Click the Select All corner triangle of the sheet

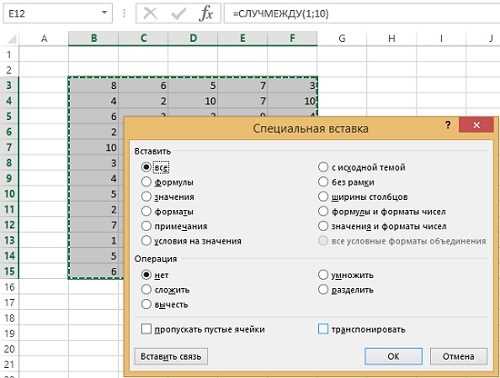(11, 39)
